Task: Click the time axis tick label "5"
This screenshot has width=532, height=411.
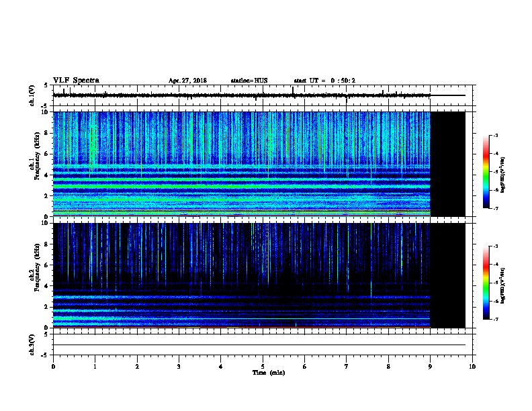Action: (263, 366)
